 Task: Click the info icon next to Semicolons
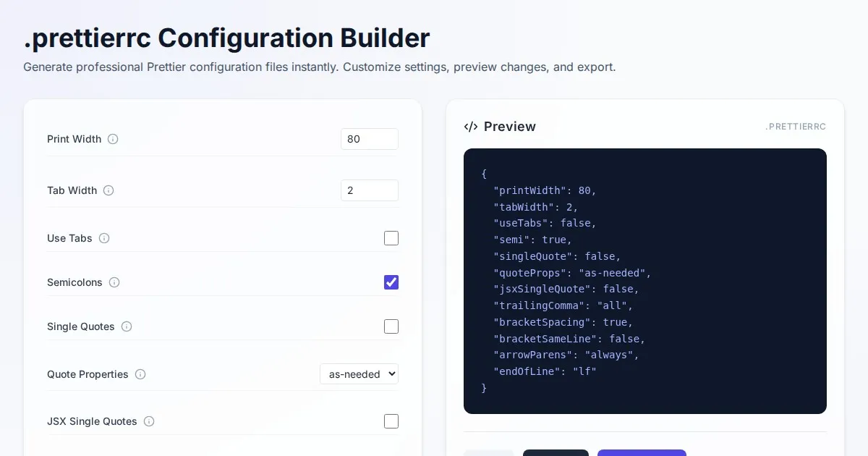pyautogui.click(x=114, y=282)
